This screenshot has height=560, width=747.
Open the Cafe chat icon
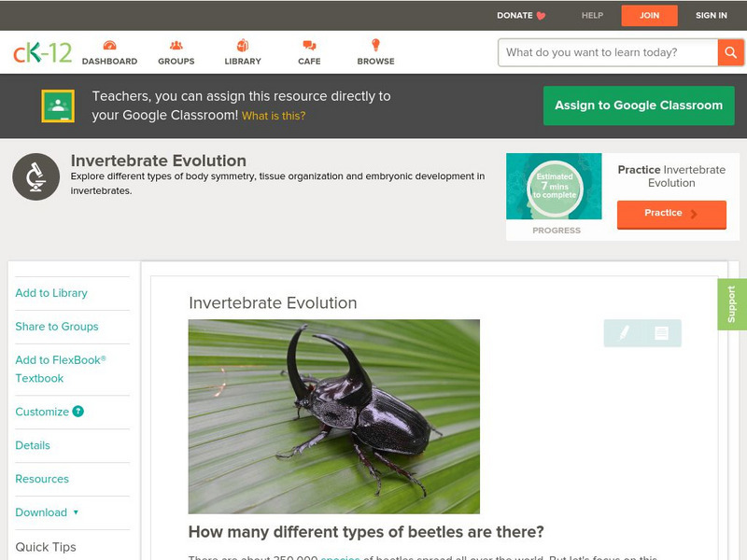pos(309,46)
